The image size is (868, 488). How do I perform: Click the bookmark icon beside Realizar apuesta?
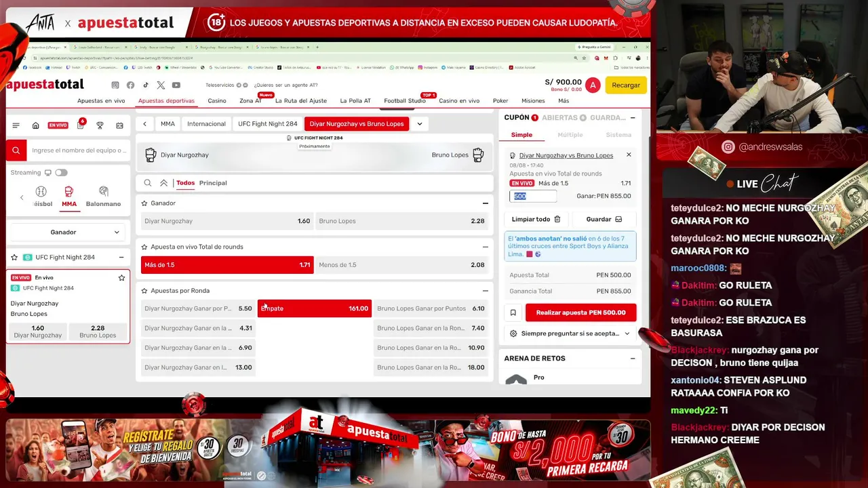tap(513, 312)
